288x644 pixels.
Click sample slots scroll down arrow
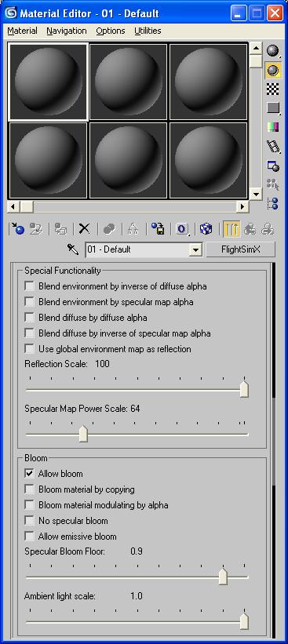point(256,194)
